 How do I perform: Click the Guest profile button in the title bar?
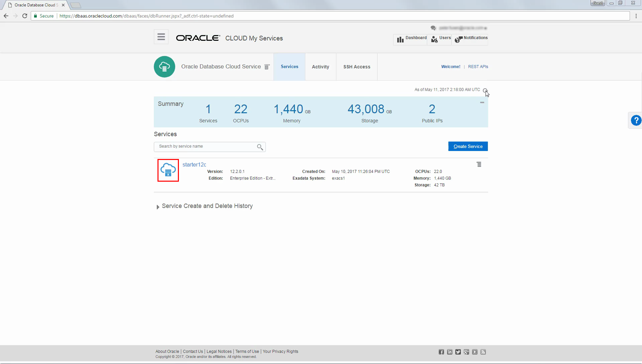(598, 3)
